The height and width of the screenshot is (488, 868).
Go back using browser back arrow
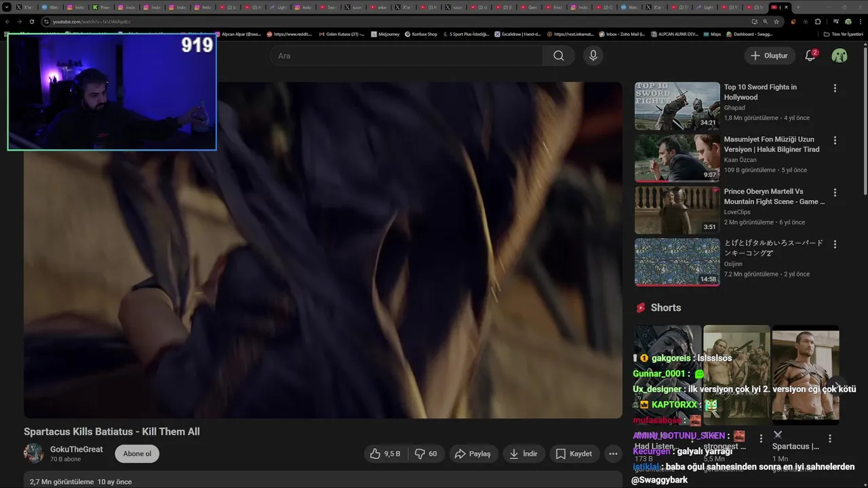coord(7,22)
